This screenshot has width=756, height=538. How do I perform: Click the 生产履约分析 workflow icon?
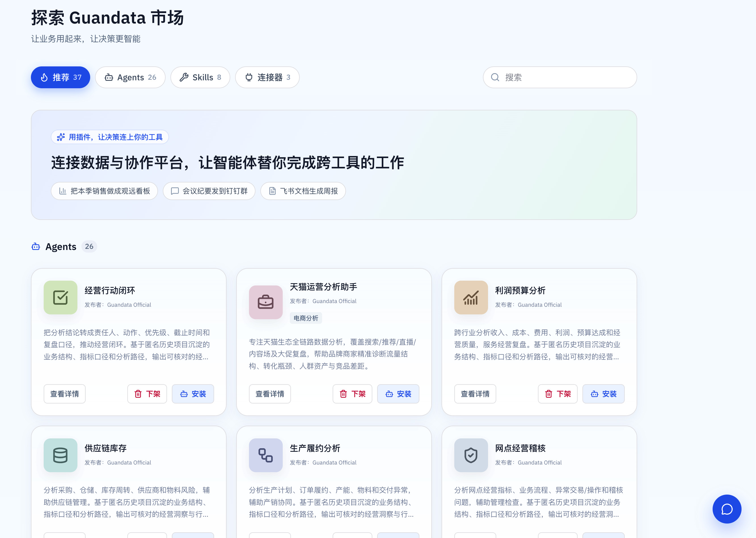coord(266,455)
